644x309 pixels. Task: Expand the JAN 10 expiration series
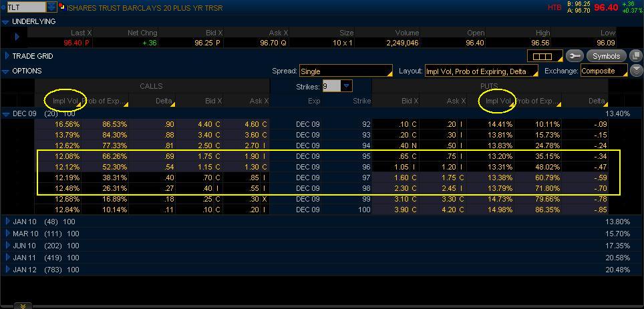[x=8, y=221]
